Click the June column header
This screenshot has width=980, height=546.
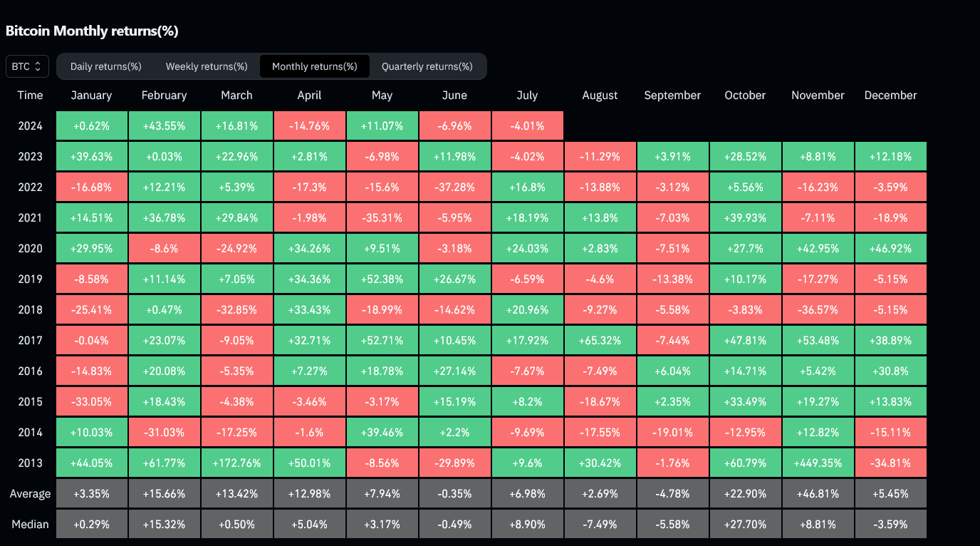pos(454,95)
